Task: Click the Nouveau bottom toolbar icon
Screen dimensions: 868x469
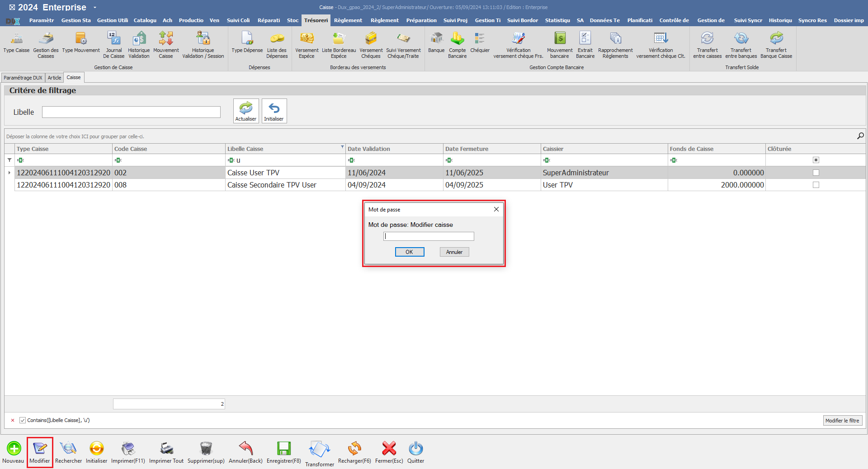Action: tap(14, 452)
